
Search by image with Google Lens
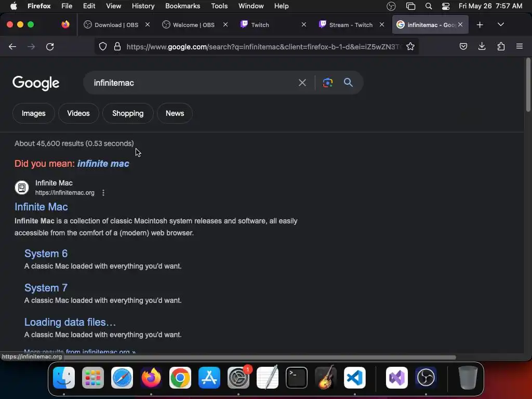[327, 83]
